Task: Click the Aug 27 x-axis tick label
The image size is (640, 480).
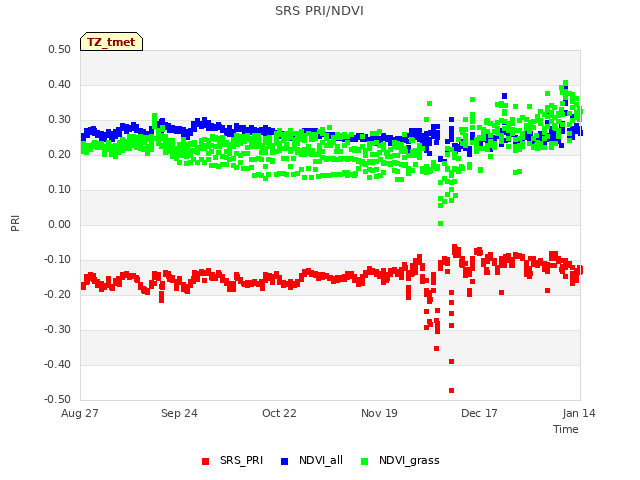Action: (80, 413)
